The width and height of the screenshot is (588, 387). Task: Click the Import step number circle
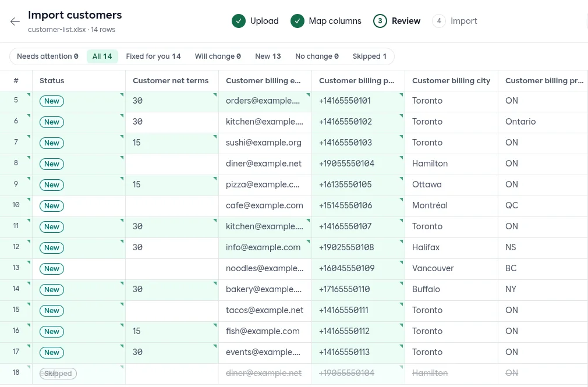(439, 21)
